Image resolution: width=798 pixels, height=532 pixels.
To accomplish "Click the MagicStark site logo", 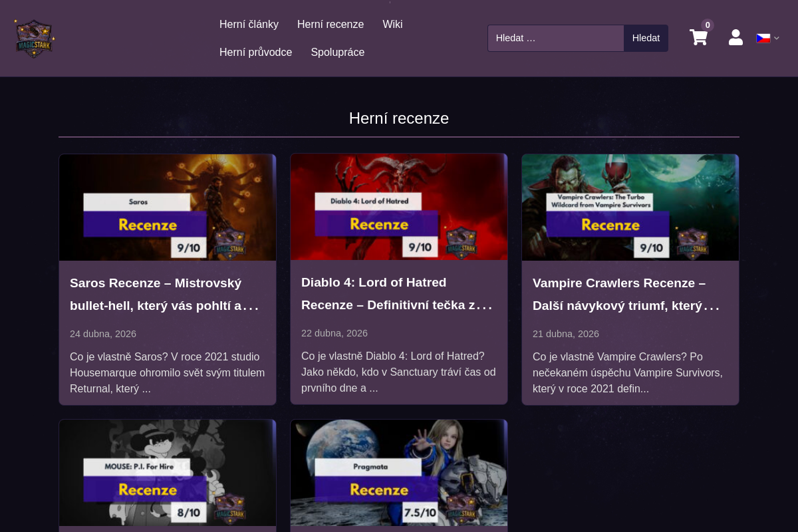I will coord(35,38).
